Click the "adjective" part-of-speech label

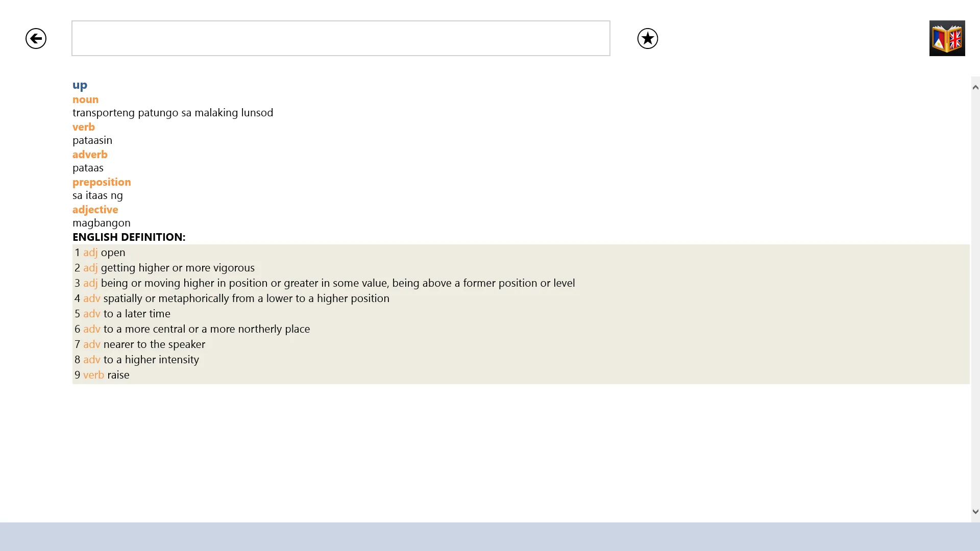coord(95,210)
